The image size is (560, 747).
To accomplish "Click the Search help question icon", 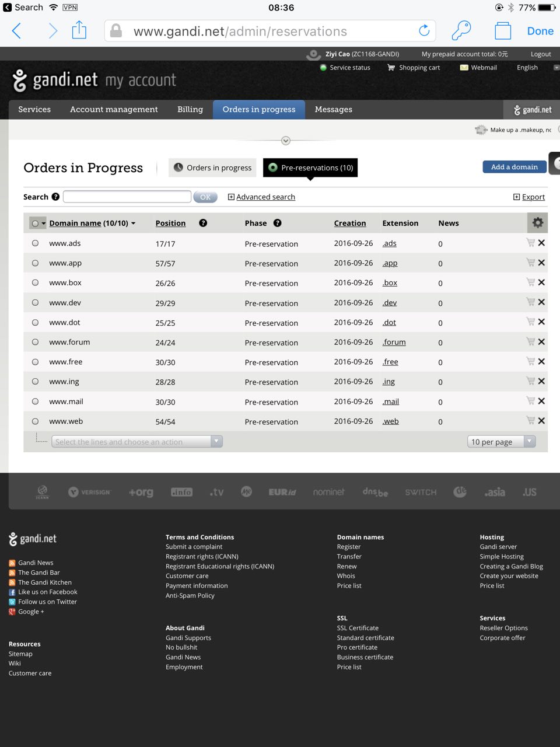I will [55, 197].
